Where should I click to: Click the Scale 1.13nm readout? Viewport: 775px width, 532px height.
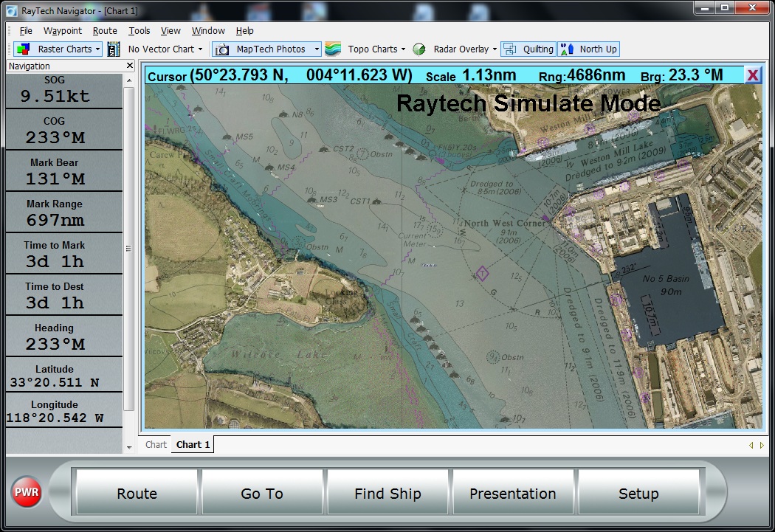471,75
